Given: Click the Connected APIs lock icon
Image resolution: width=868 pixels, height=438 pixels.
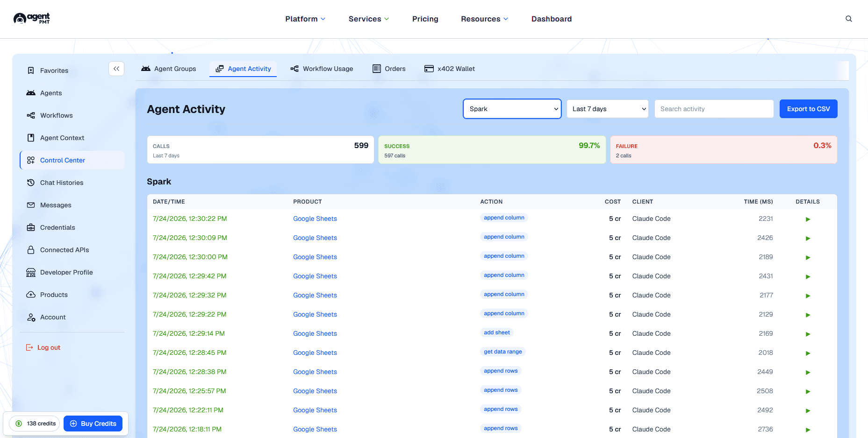Looking at the screenshot, I should click(x=31, y=250).
